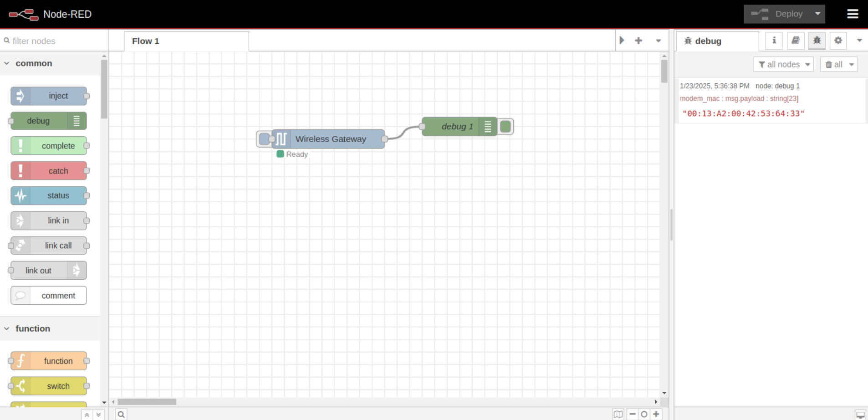Click the filter nodes search field
The image size is (868, 420).
click(55, 41)
